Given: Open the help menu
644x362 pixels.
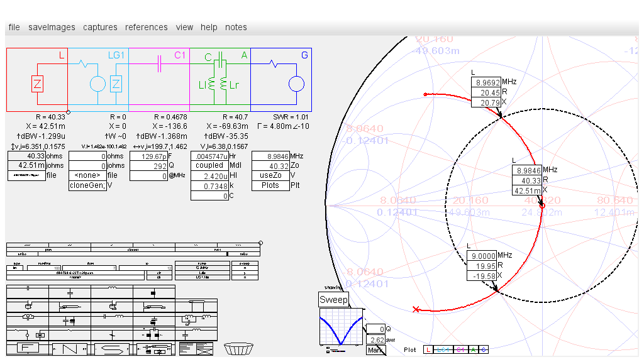Looking at the screenshot, I should coord(209,27).
